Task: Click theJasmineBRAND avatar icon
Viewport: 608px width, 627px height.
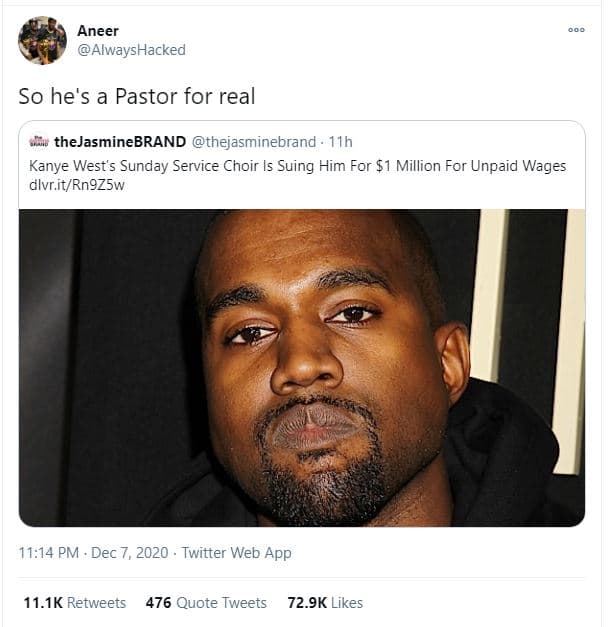Action: 39,142
